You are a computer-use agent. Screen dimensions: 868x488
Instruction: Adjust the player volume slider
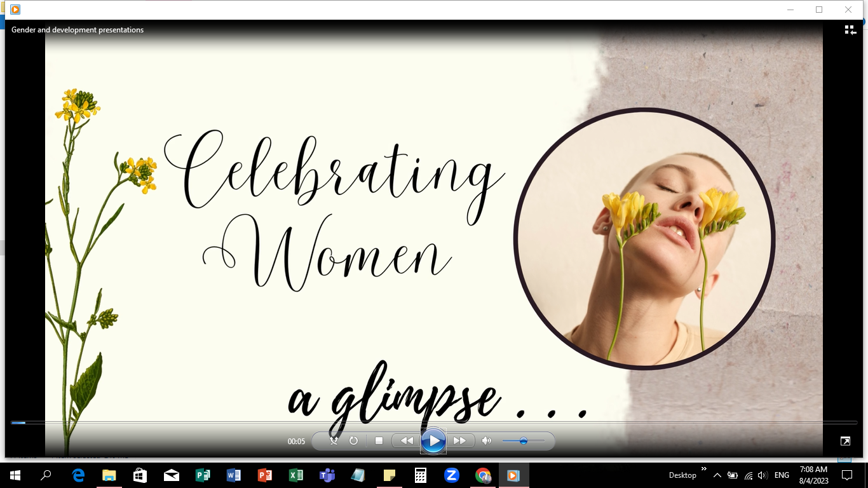[x=523, y=440]
